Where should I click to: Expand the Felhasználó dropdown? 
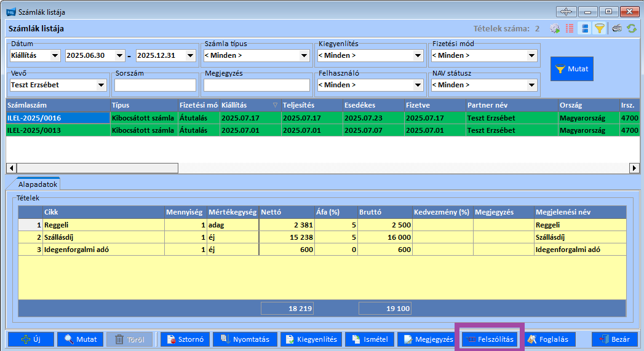(x=418, y=85)
